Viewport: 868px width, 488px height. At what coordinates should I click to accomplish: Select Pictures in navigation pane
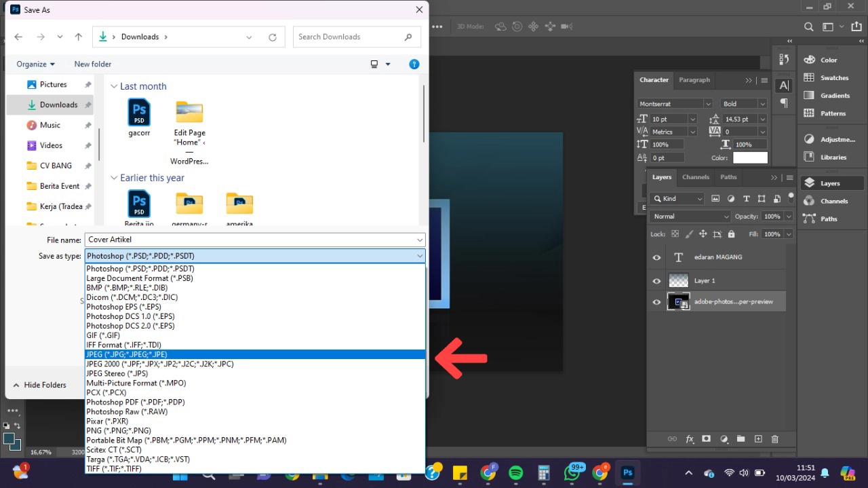tap(53, 84)
